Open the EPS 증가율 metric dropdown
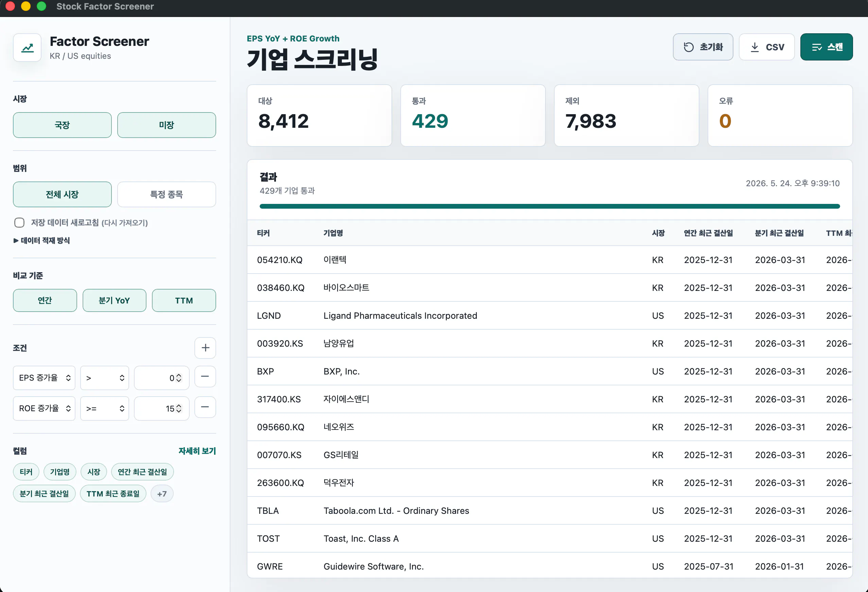868x592 pixels. pos(44,378)
